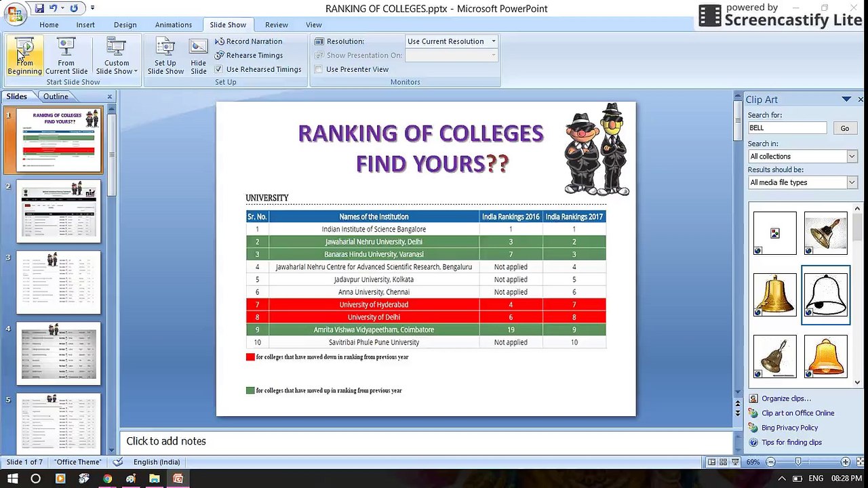Open the Home ribbon tab
The width and height of the screenshot is (868, 488).
[x=49, y=24]
